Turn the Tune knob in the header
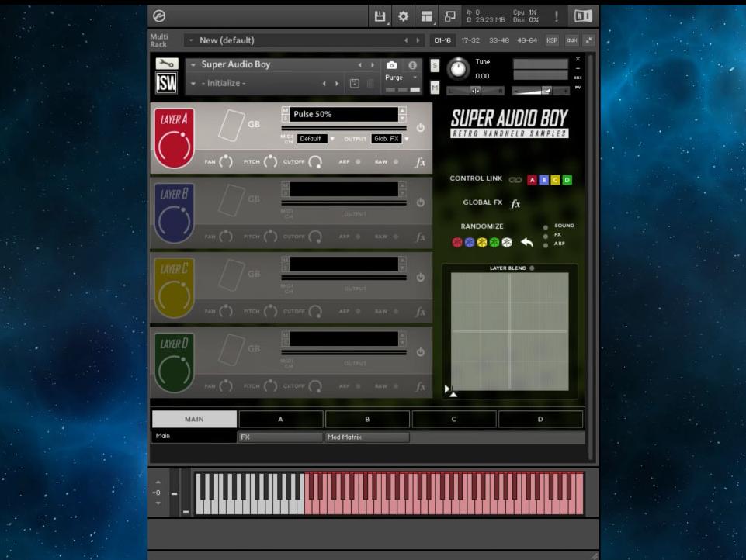 tap(459, 70)
